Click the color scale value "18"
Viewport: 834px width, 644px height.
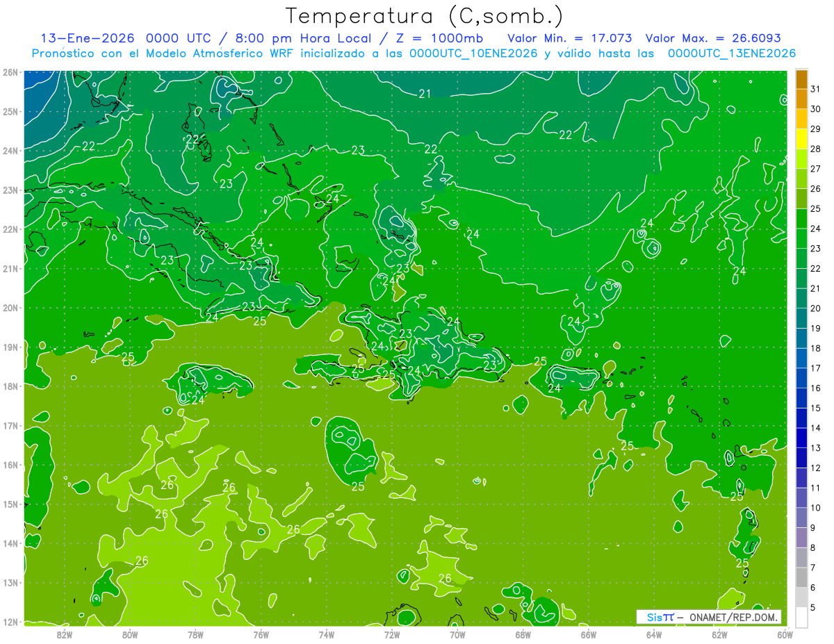[x=815, y=348]
